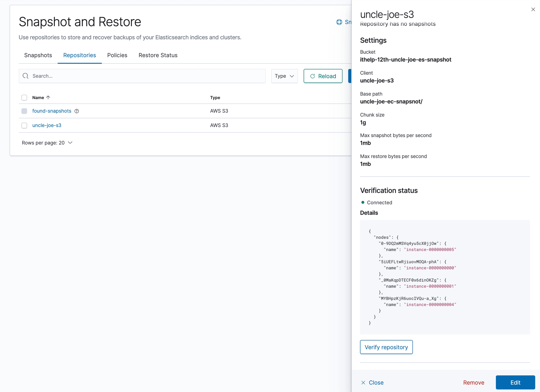
Task: Click the Verify repository button
Action: click(x=386, y=347)
